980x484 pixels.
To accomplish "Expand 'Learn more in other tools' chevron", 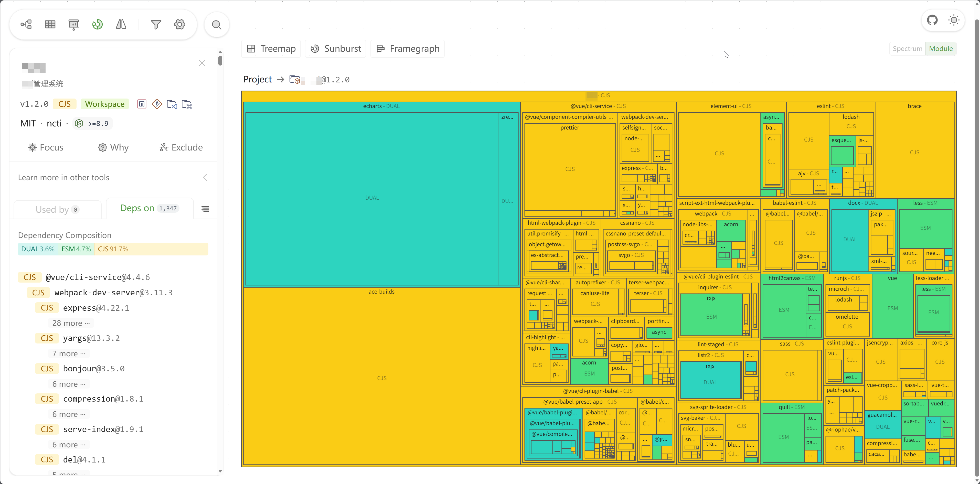I will point(205,178).
